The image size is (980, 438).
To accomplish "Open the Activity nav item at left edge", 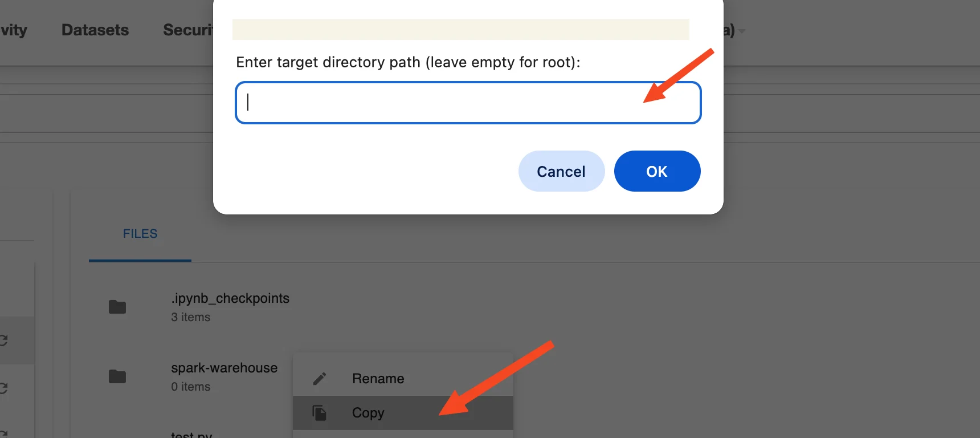I will click(x=14, y=30).
